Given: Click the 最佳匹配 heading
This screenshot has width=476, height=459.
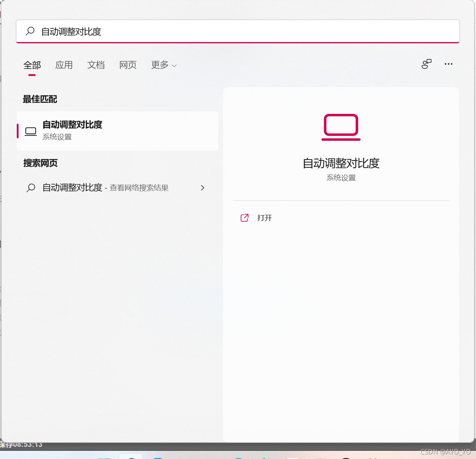Looking at the screenshot, I should 40,99.
